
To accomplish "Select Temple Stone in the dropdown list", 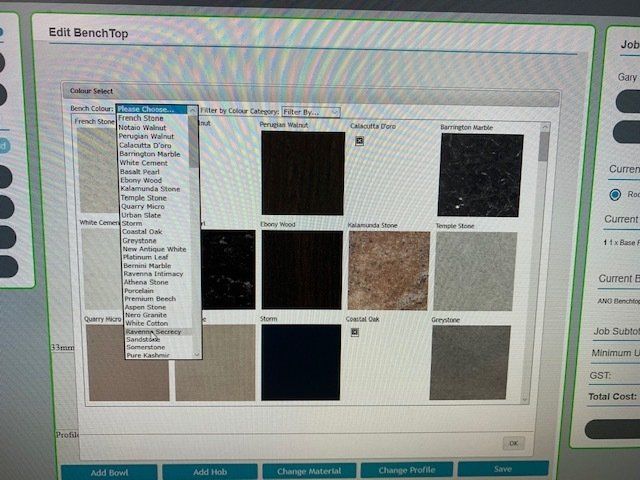I will point(144,198).
